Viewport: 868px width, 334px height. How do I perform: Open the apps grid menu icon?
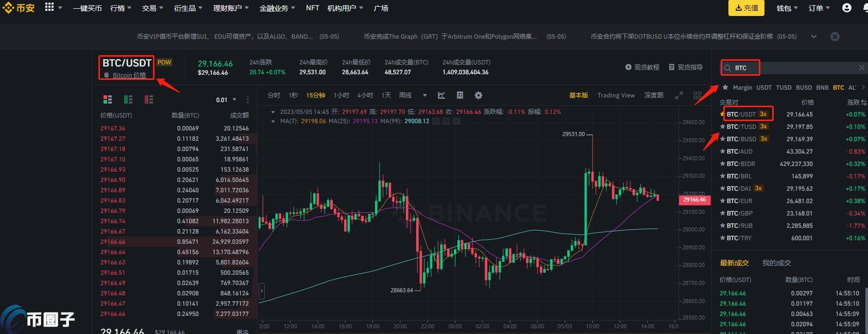point(49,7)
